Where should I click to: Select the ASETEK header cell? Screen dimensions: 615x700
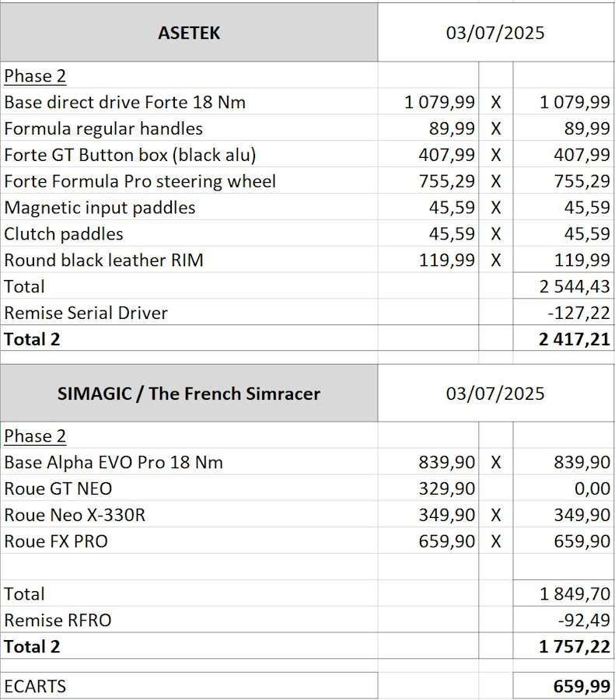pyautogui.click(x=189, y=33)
